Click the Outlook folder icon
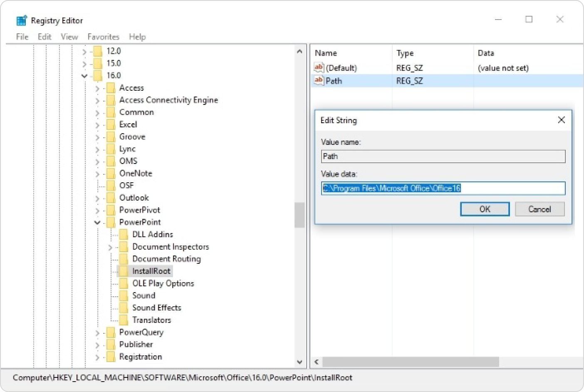Image resolution: width=584 pixels, height=392 pixels. [x=111, y=198]
